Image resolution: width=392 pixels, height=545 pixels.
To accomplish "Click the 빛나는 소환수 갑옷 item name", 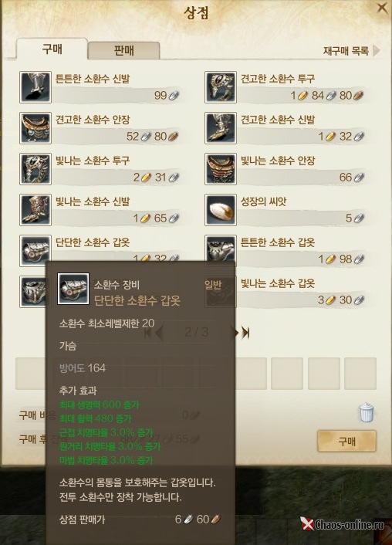I will (278, 283).
